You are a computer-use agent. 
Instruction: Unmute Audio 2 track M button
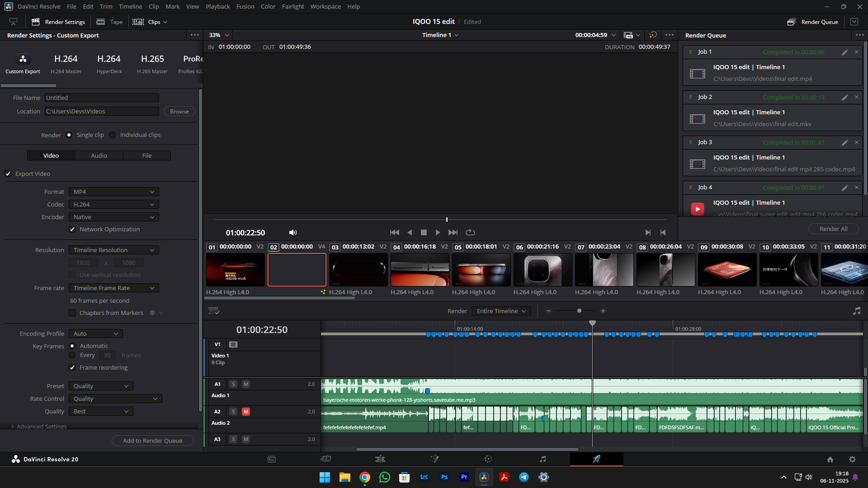click(x=246, y=412)
